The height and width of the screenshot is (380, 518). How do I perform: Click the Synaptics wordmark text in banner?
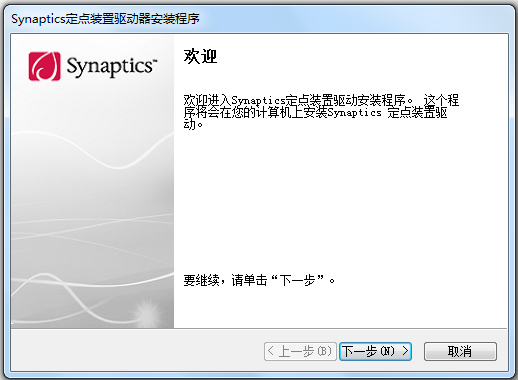(112, 67)
